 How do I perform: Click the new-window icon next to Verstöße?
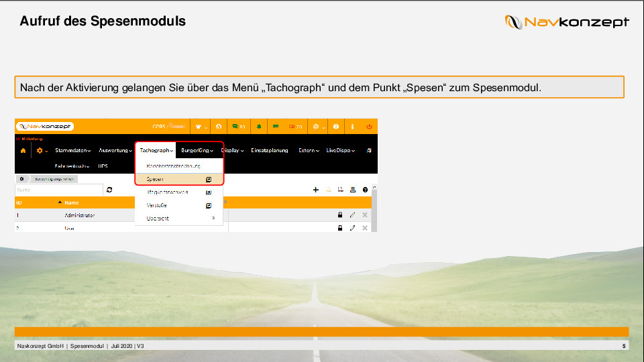209,206
